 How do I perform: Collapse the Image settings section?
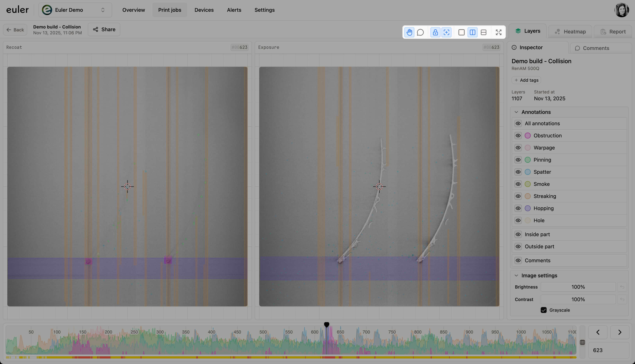[x=516, y=275]
